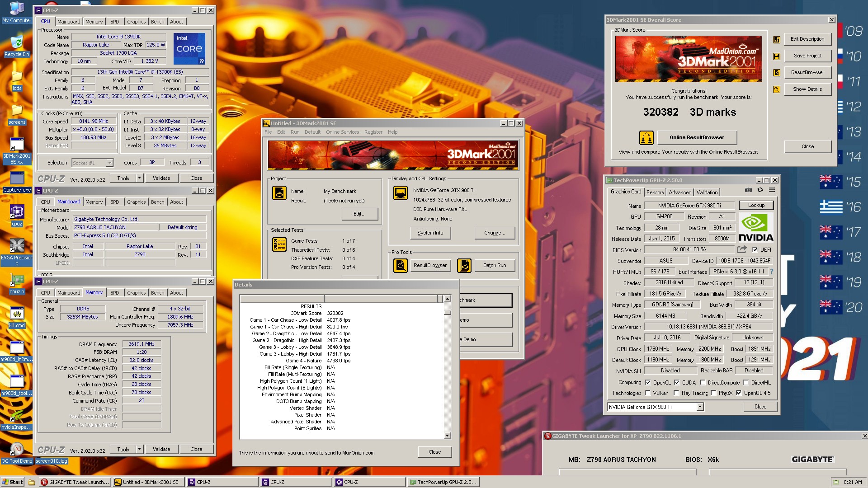Toggle PhysX checkbox
Screen dimensions: 868x488
713,393
